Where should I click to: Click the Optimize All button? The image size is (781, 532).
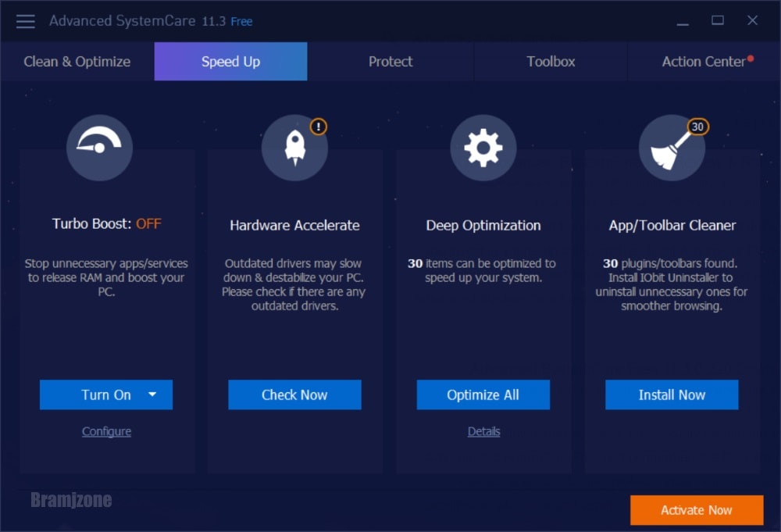point(483,395)
